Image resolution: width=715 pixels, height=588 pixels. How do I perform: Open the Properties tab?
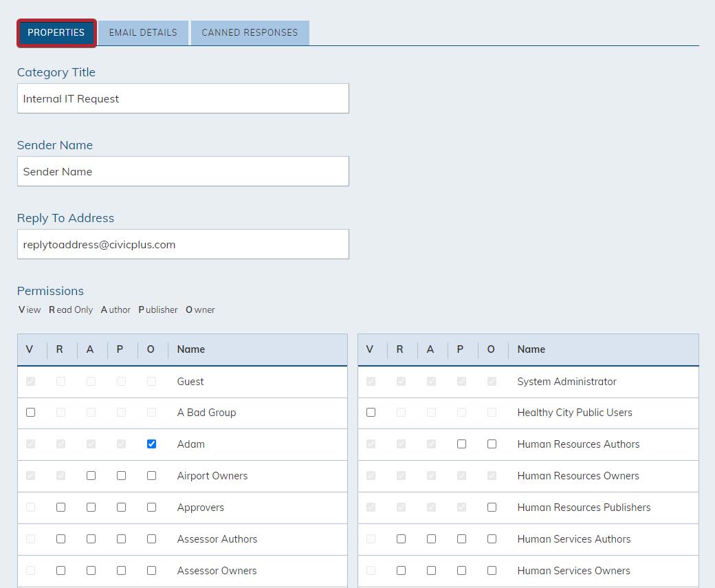tap(56, 33)
